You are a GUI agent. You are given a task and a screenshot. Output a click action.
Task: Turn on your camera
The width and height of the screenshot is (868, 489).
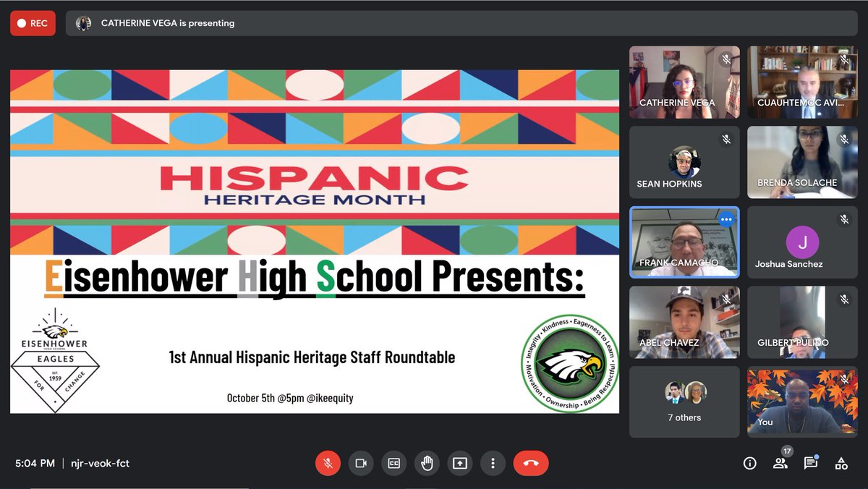click(361, 463)
